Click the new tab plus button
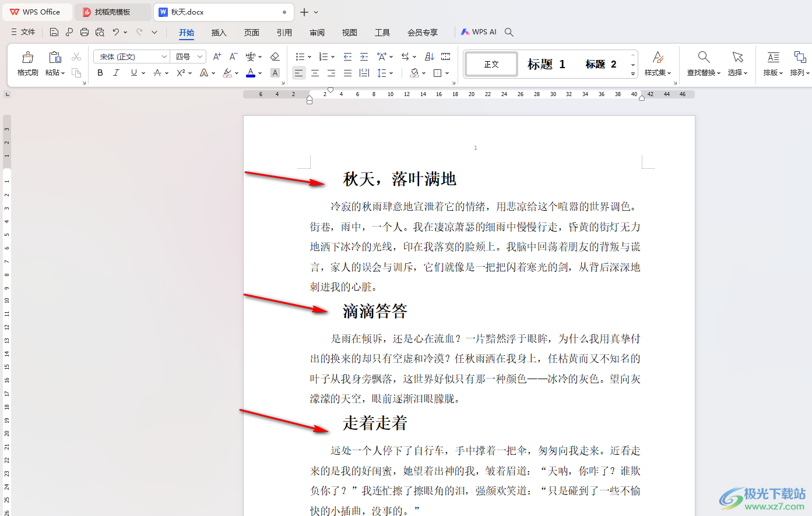This screenshot has height=516, width=812. pos(304,12)
